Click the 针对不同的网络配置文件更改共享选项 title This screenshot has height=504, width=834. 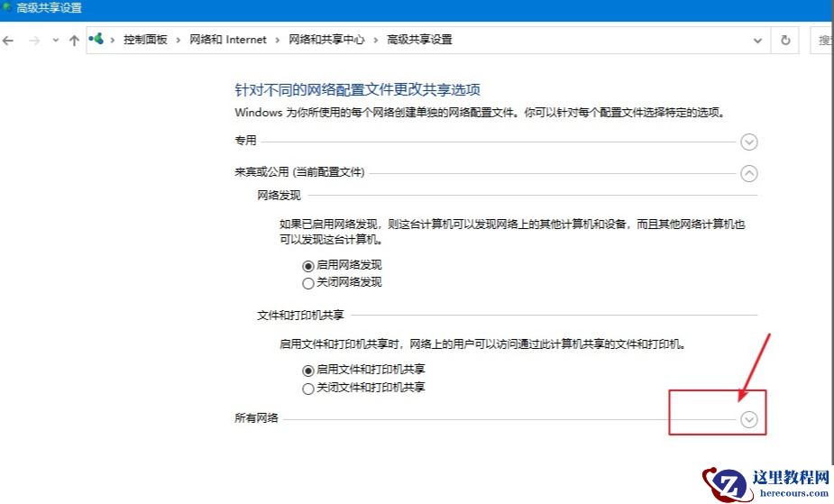click(357, 89)
